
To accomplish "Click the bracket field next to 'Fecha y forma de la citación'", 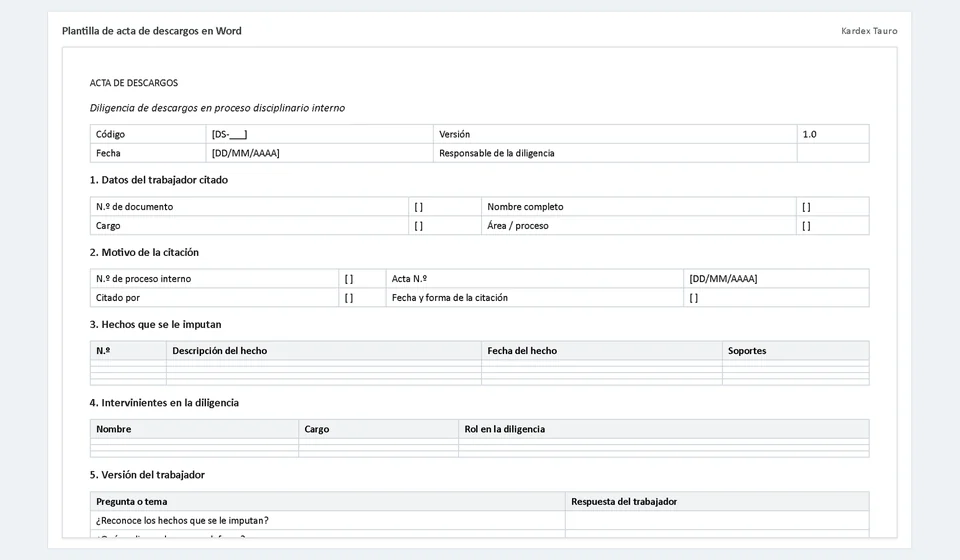I will pyautogui.click(x=776, y=297).
